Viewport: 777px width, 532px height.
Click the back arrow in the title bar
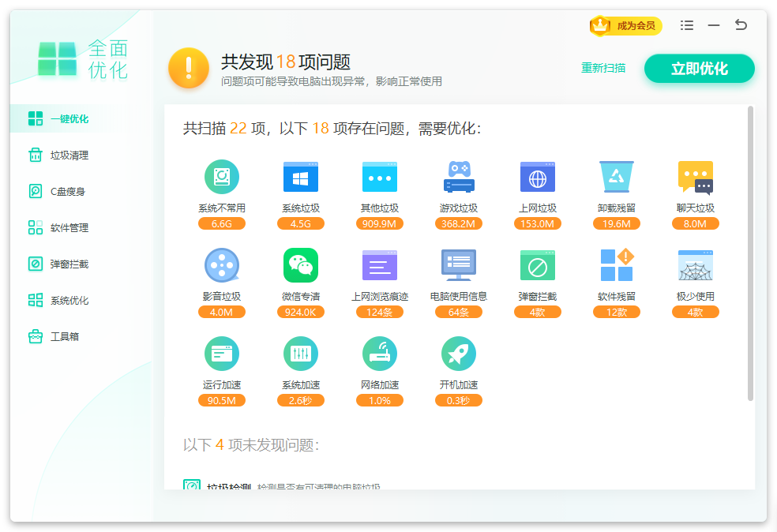tap(741, 25)
